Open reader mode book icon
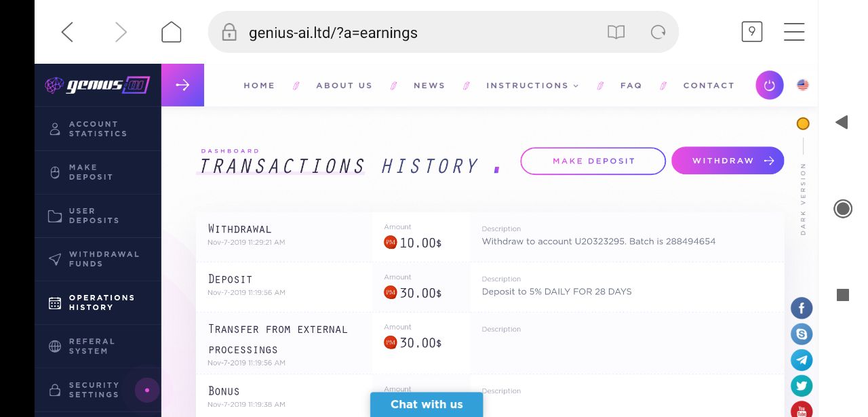 [616, 32]
